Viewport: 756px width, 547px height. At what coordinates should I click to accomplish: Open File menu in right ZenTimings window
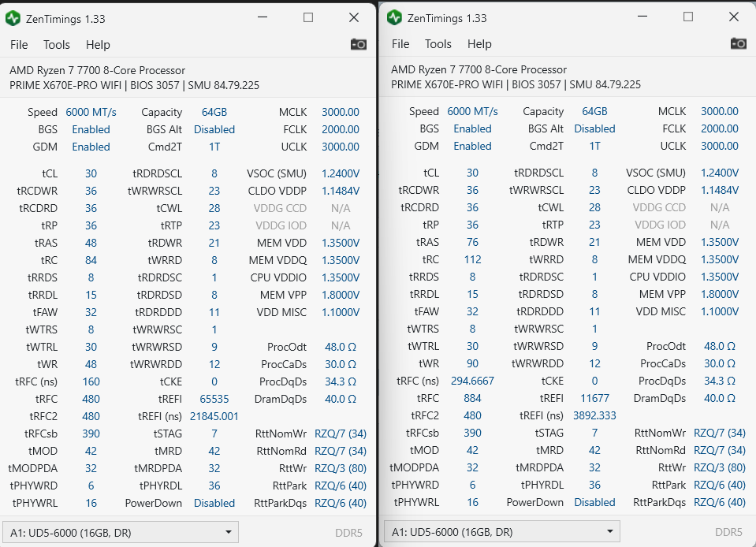click(400, 44)
